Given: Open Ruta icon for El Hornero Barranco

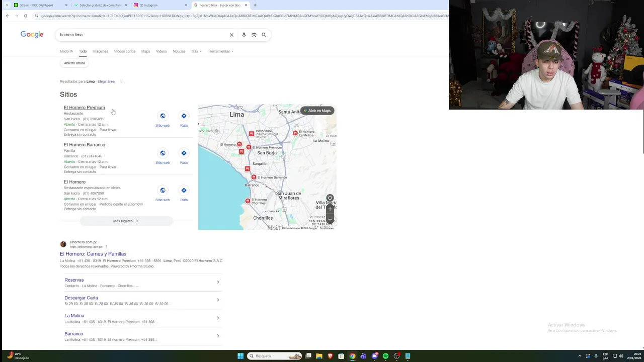Looking at the screenshot, I should pos(184,153).
